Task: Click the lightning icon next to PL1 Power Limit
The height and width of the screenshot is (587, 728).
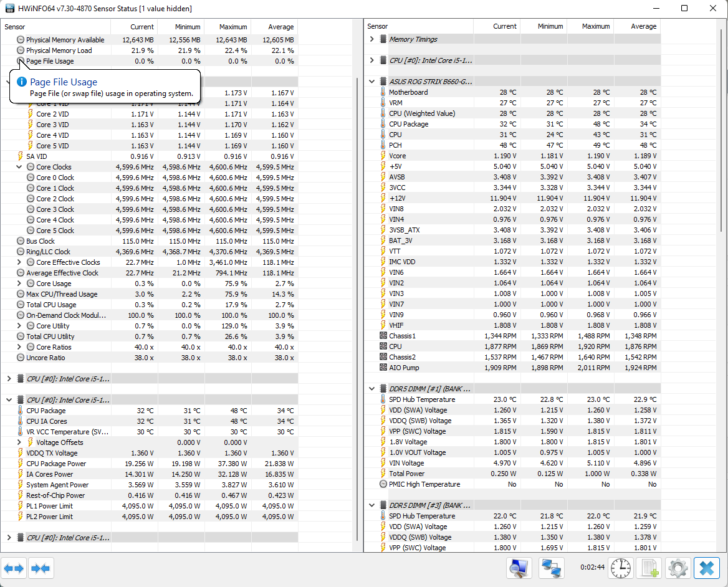Action: (21, 506)
